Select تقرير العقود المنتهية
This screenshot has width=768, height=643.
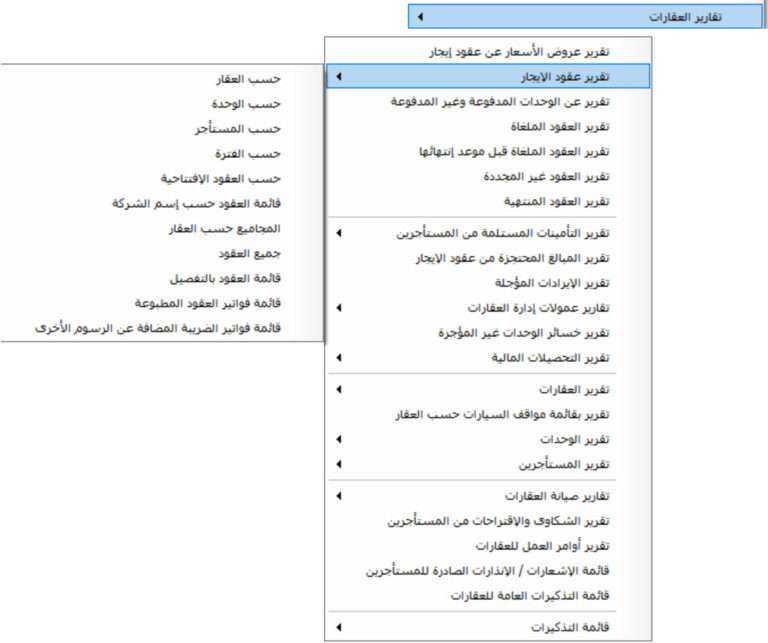[x=488, y=202]
